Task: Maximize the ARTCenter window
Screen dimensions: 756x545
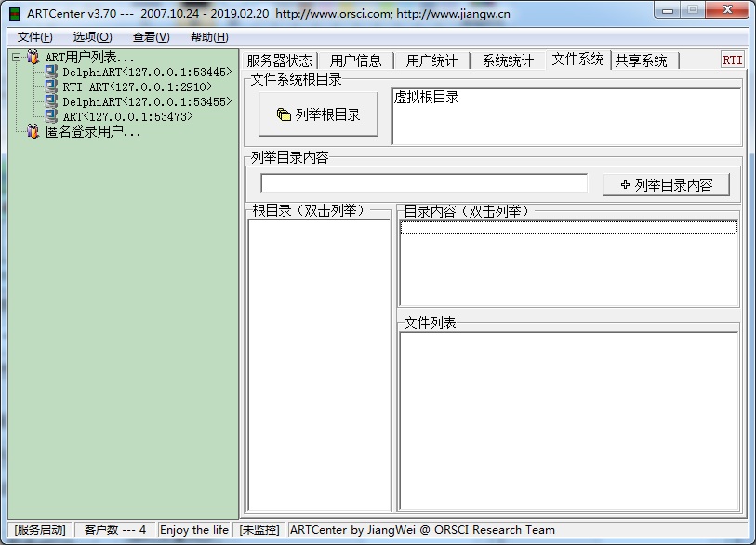Action: [693, 10]
